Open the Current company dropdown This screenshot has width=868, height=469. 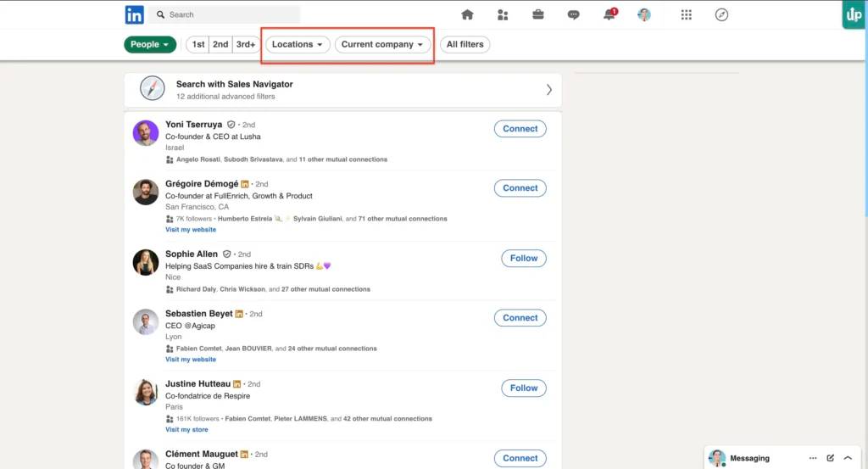click(x=382, y=44)
